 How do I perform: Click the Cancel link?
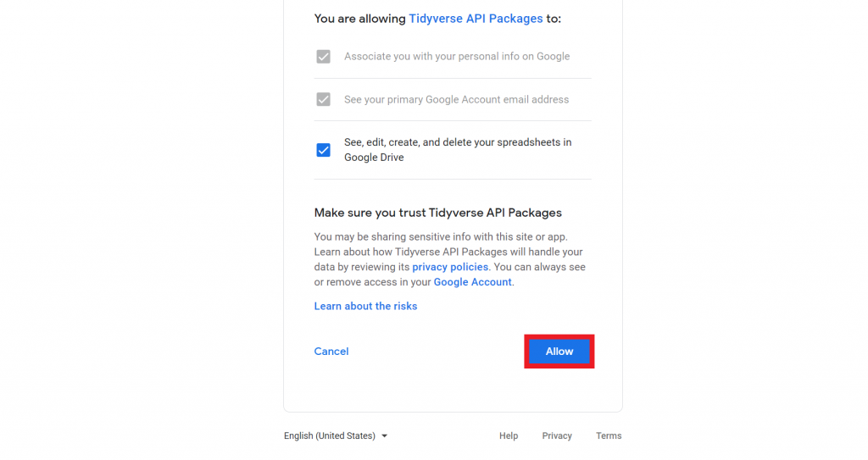(x=331, y=352)
